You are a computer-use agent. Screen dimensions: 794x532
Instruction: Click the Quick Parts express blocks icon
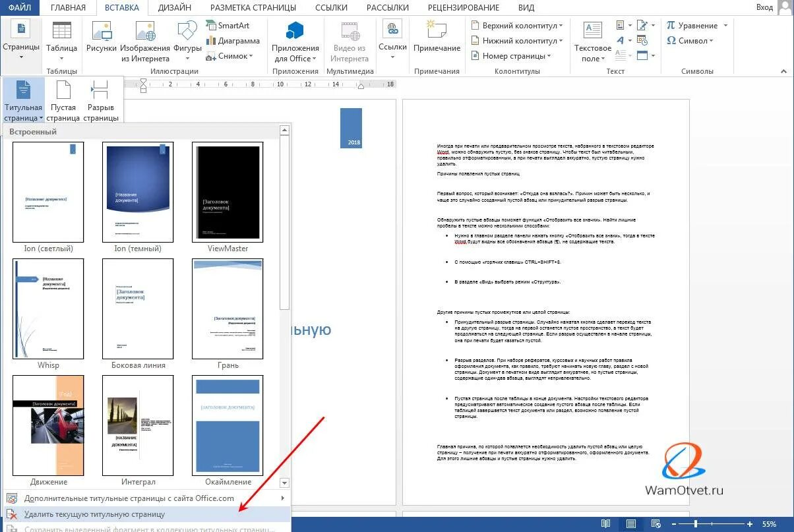(621, 26)
